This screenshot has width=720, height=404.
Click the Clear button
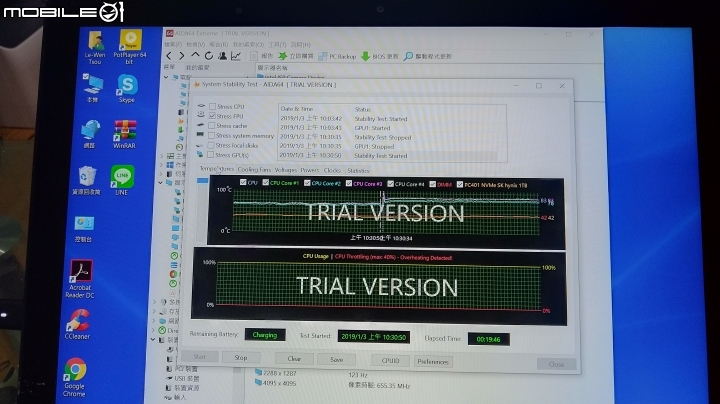pos(294,359)
